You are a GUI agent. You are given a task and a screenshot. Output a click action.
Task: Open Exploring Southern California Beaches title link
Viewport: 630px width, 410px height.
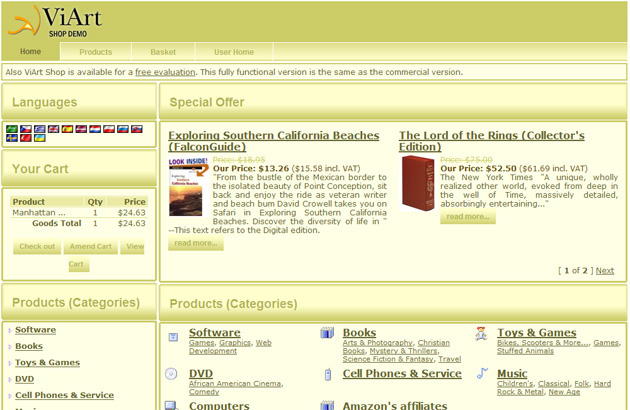click(274, 141)
